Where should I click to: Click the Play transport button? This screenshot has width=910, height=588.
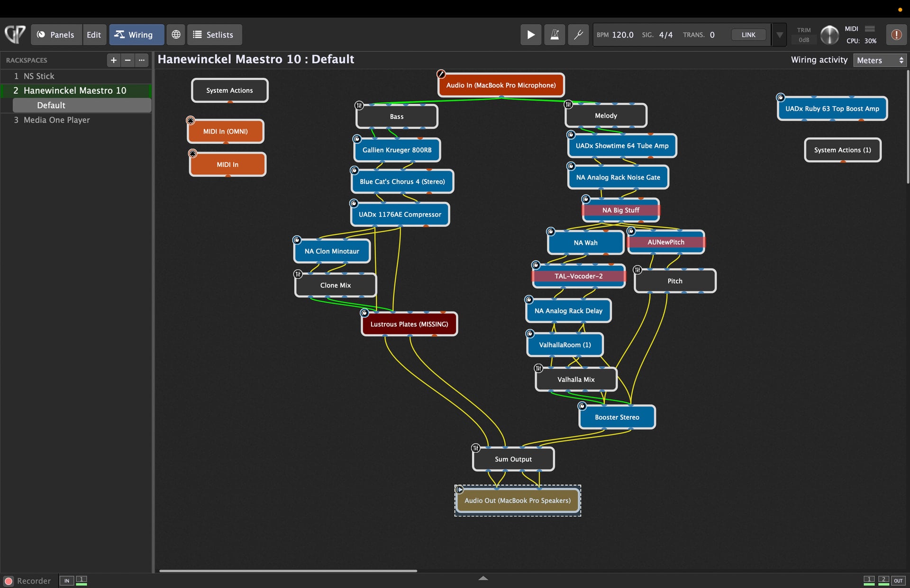click(531, 35)
